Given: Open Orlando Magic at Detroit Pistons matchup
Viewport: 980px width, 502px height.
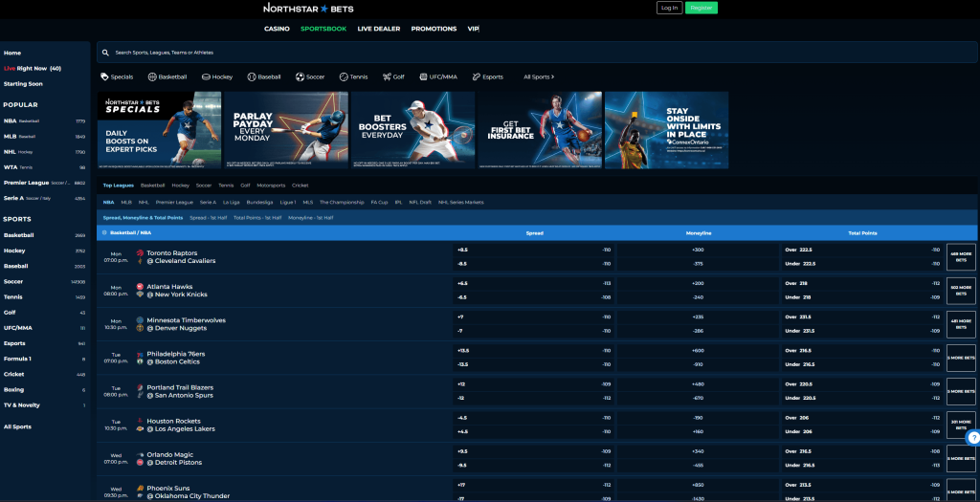Looking at the screenshot, I should (174, 459).
